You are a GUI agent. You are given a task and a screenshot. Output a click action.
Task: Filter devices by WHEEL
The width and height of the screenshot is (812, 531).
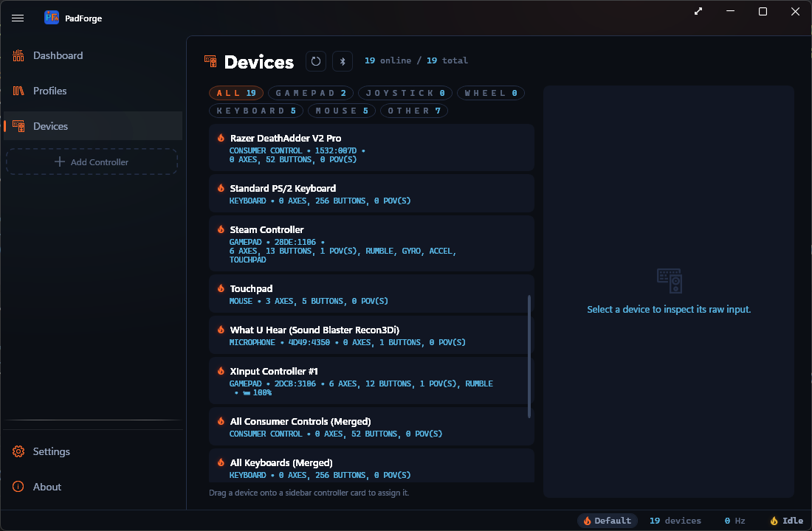pyautogui.click(x=491, y=93)
